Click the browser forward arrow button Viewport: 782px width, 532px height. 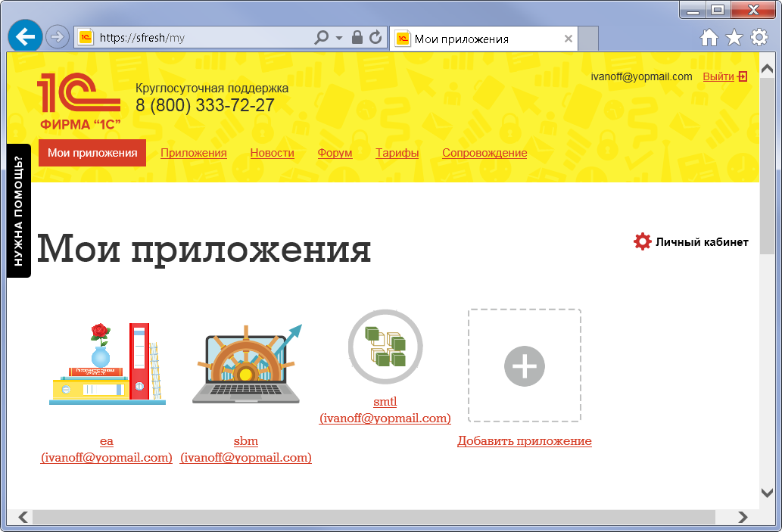tap(58, 37)
